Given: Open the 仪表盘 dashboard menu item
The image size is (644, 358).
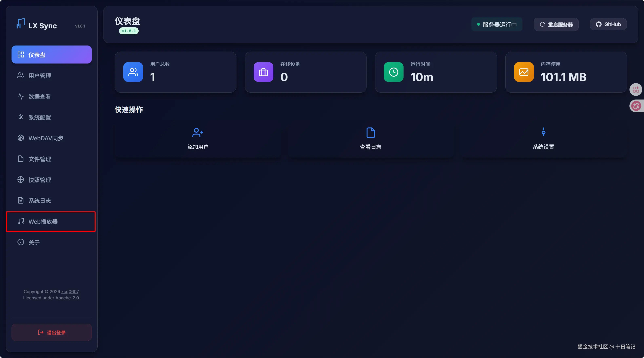Looking at the screenshot, I should point(52,55).
